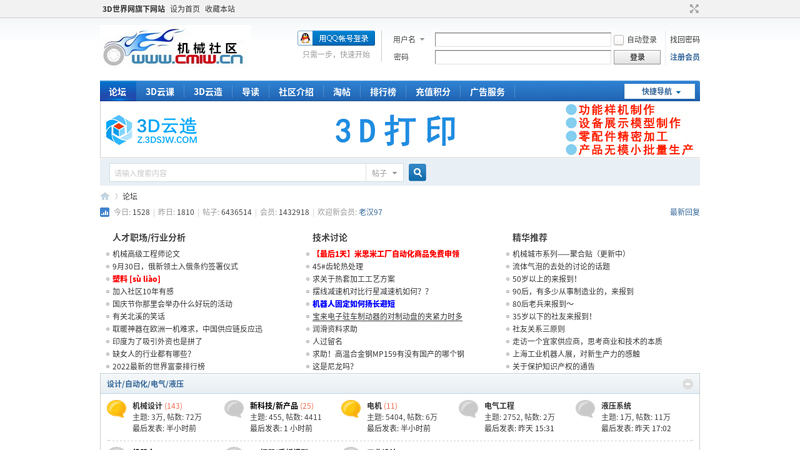Open the 加入社区10年有感 thread
Viewport: 800px width, 450px height.
coord(143,291)
